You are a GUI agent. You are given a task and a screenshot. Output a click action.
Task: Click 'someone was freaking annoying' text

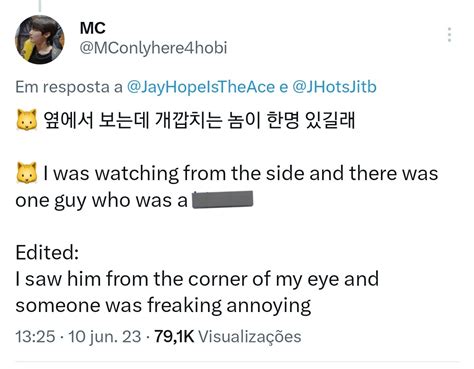163,306
